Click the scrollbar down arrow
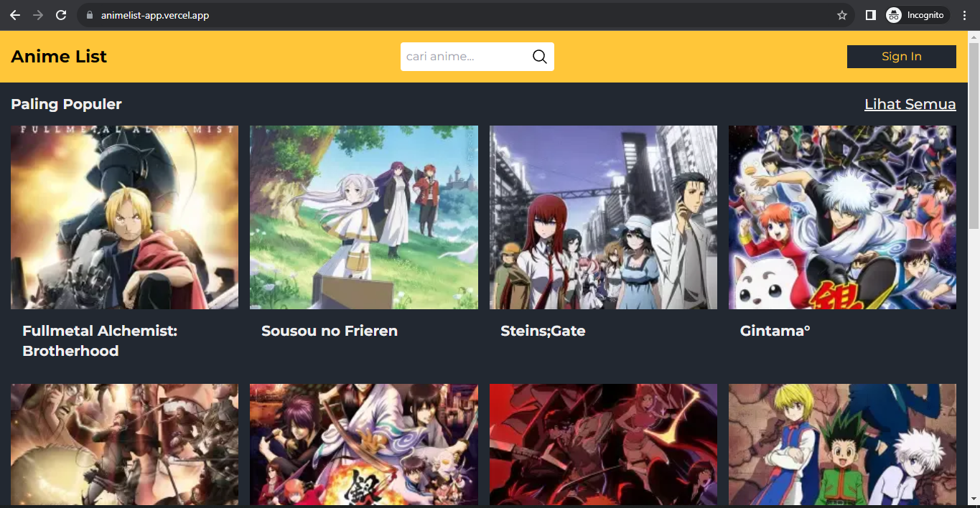 tap(974, 498)
